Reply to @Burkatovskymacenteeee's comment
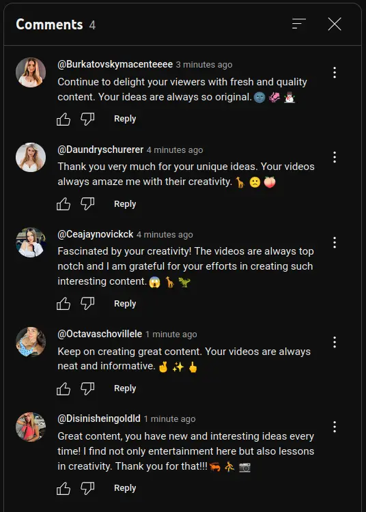This screenshot has width=366, height=512. click(125, 119)
